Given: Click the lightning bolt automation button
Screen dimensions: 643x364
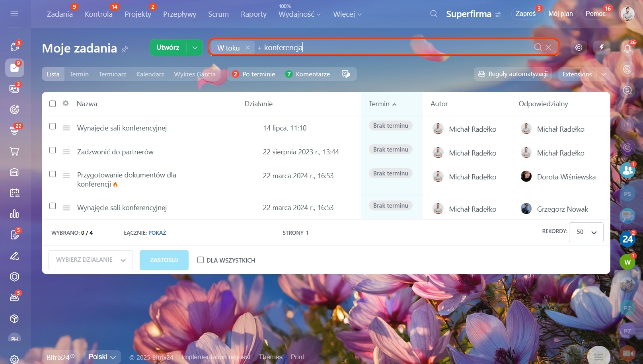Looking at the screenshot, I should click(602, 47).
